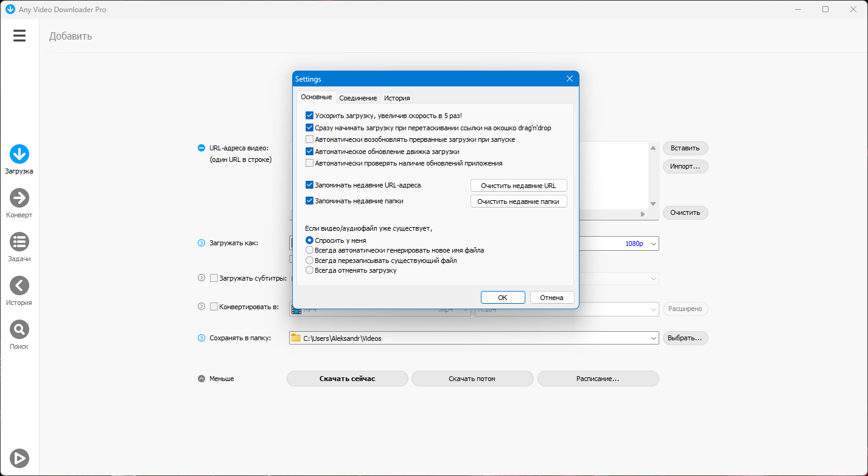Toggle Автоматическое обновление движка загрузки checkbox
This screenshot has height=476, width=868.
tap(310, 152)
